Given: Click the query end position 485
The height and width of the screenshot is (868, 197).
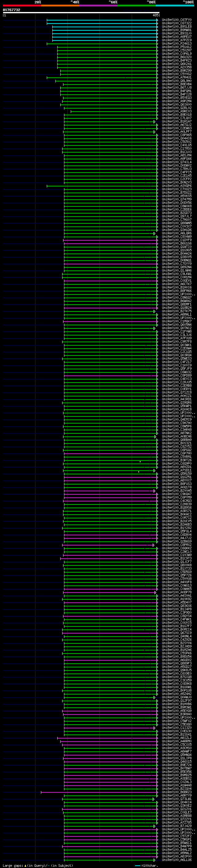Looking at the screenshot, I should pyautogui.click(x=155, y=15).
